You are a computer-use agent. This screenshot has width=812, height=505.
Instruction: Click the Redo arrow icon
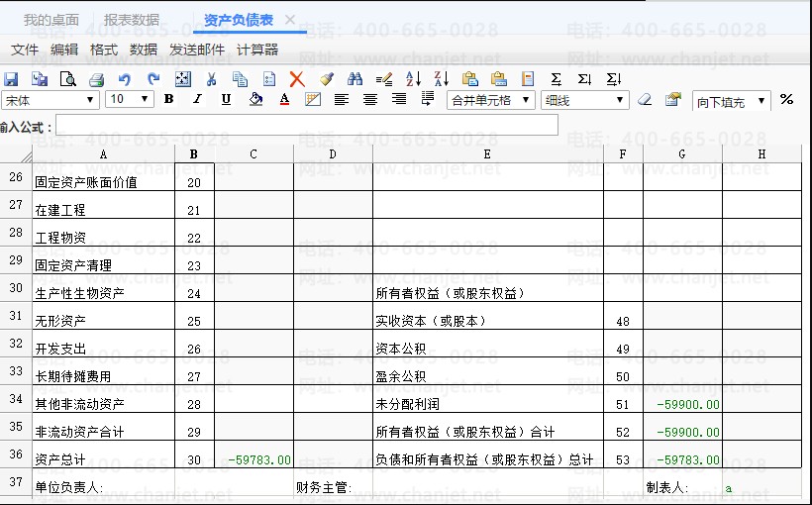(x=153, y=79)
